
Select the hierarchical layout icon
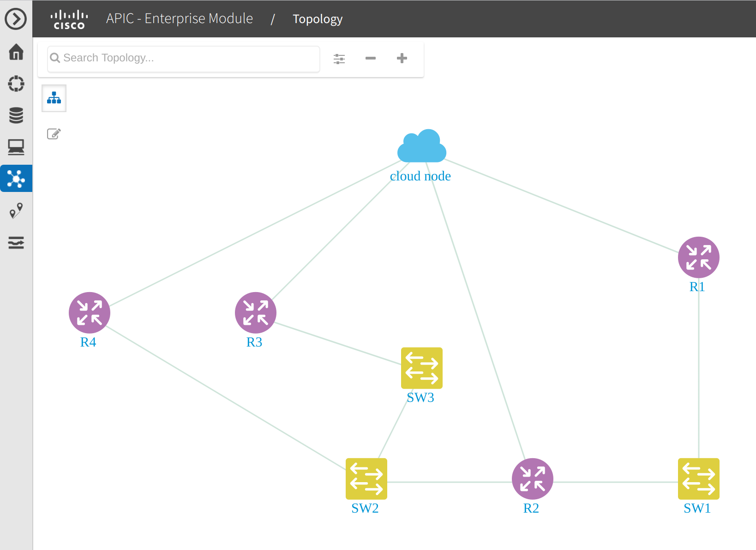pos(54,98)
